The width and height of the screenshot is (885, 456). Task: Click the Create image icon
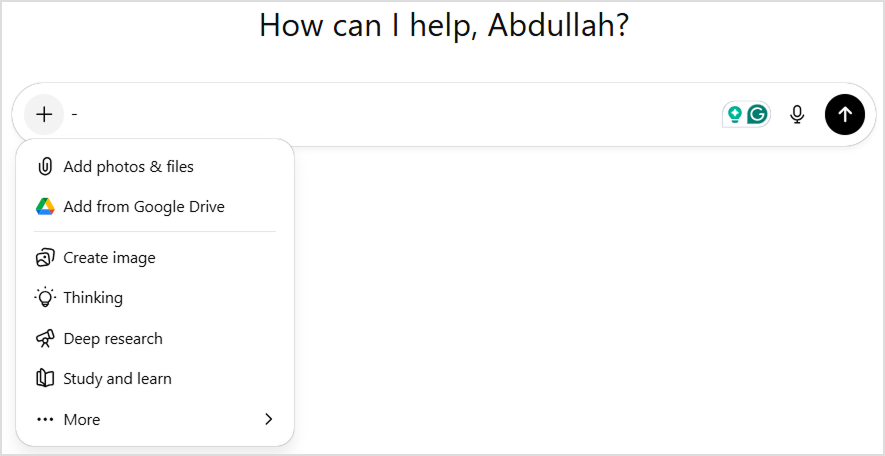45,258
